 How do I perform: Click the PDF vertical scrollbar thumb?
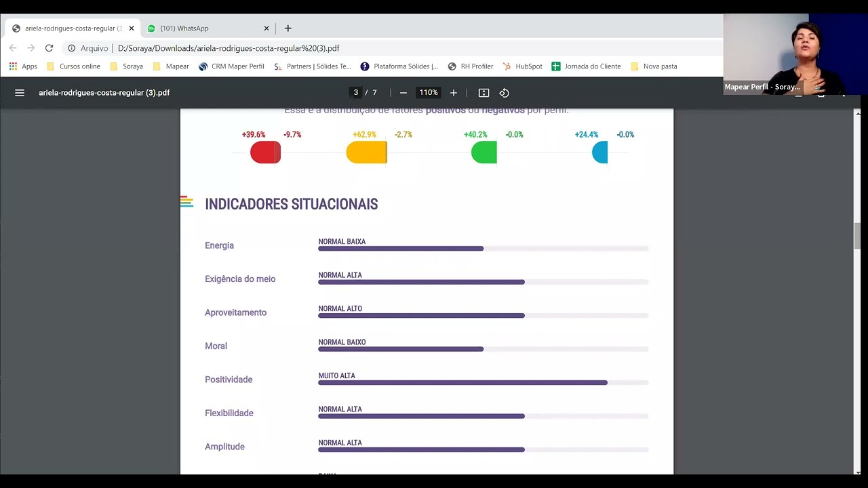pos(857,236)
